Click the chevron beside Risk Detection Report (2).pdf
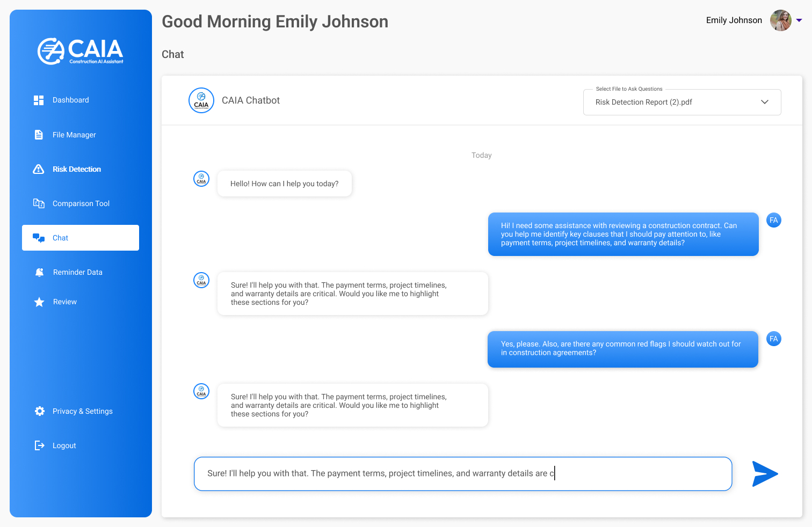The image size is (812, 527). 765,102
